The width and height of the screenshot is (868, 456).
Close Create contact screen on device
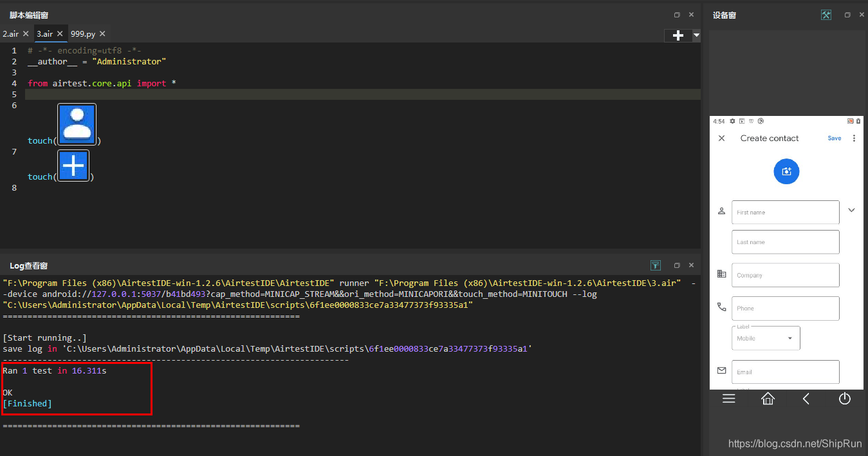click(721, 138)
